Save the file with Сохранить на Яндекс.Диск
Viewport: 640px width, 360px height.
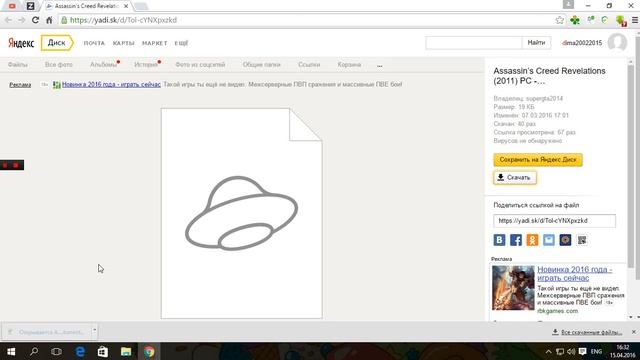click(x=538, y=160)
